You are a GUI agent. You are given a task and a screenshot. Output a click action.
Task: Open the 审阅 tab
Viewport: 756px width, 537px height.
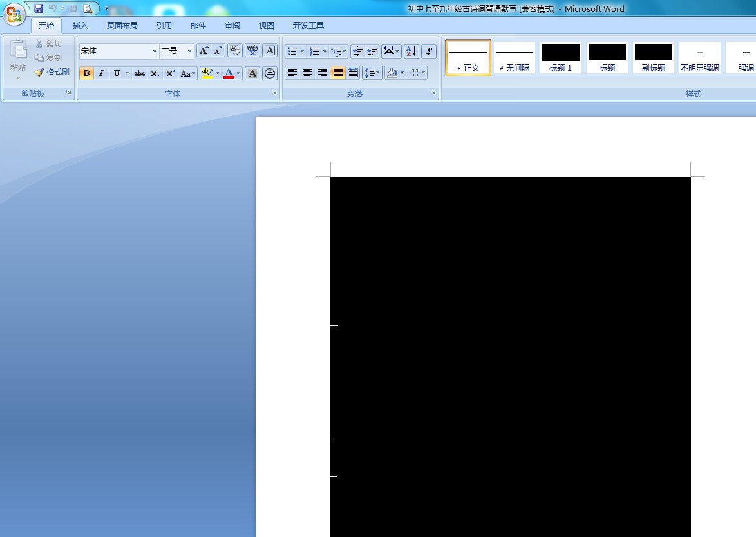coord(232,26)
